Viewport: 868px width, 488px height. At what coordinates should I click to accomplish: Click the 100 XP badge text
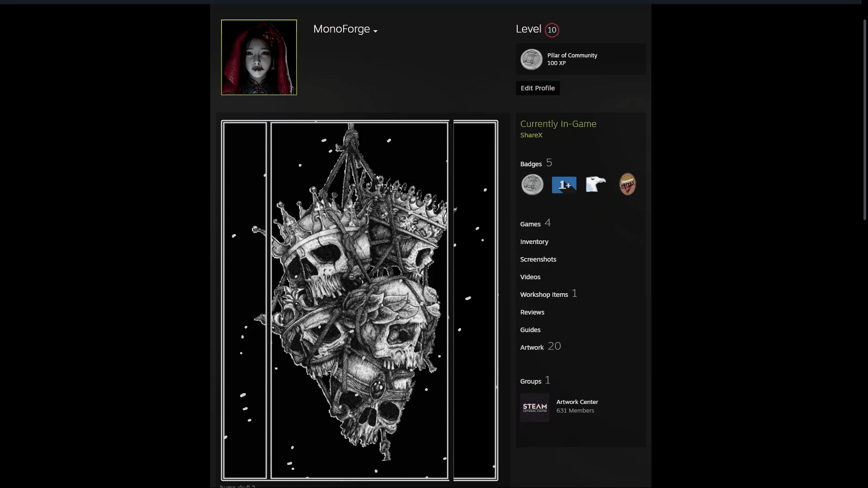coord(557,63)
